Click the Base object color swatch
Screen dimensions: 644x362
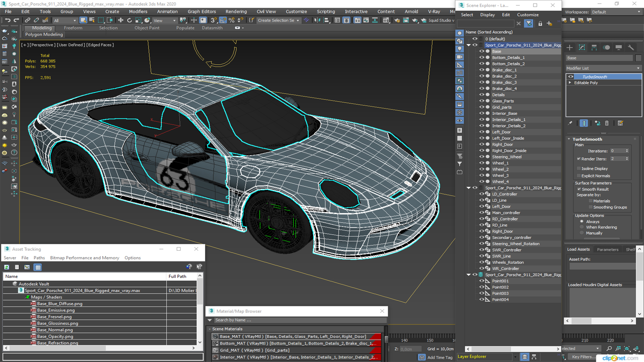coord(638,58)
